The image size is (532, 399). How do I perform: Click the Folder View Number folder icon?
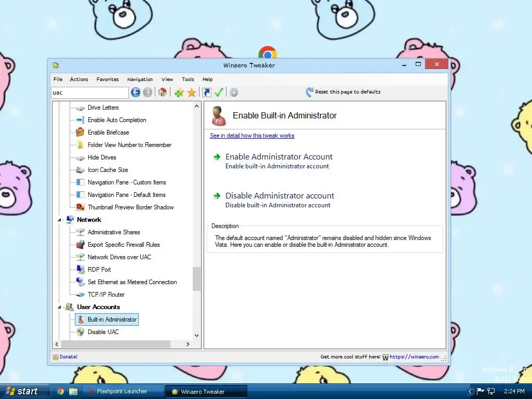click(x=81, y=145)
